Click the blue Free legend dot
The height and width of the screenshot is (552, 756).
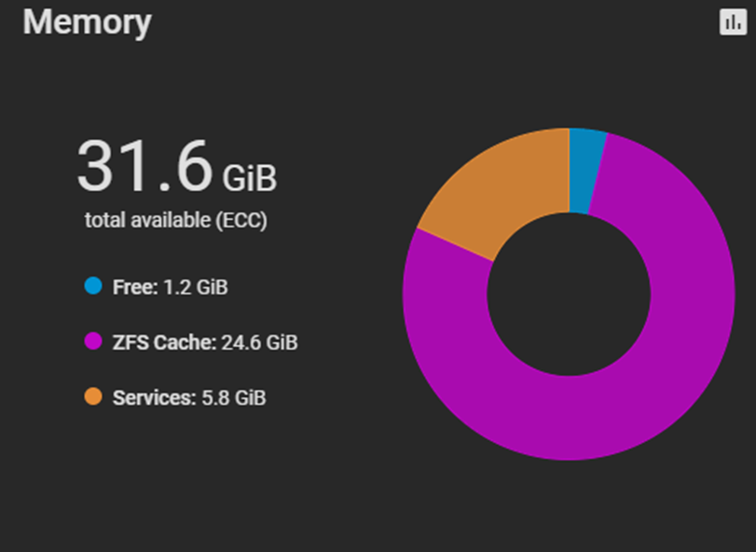point(93,285)
